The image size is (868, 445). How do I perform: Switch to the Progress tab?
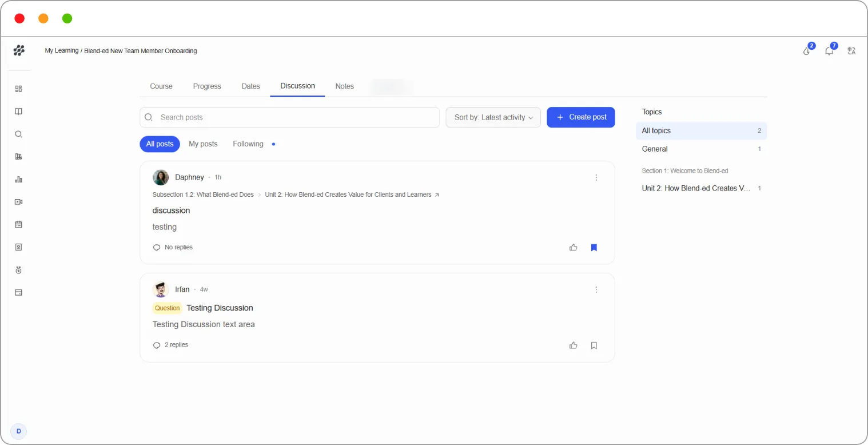207,86
